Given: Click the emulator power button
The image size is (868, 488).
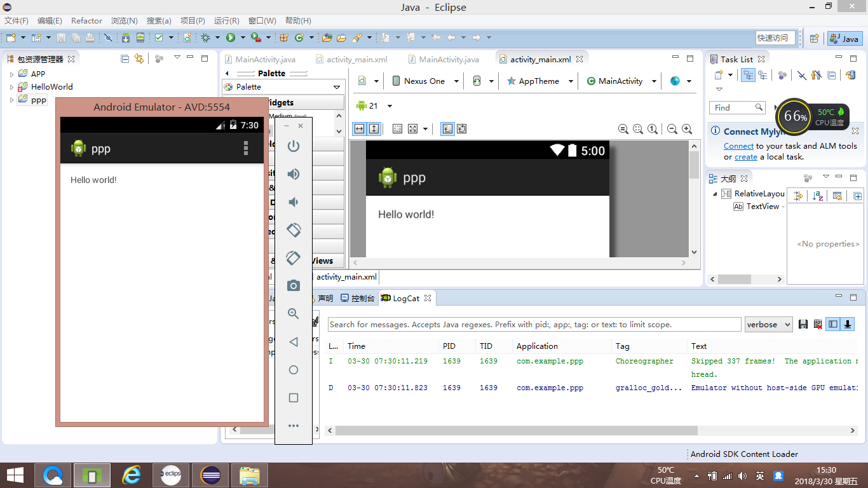Looking at the screenshot, I should [x=294, y=146].
